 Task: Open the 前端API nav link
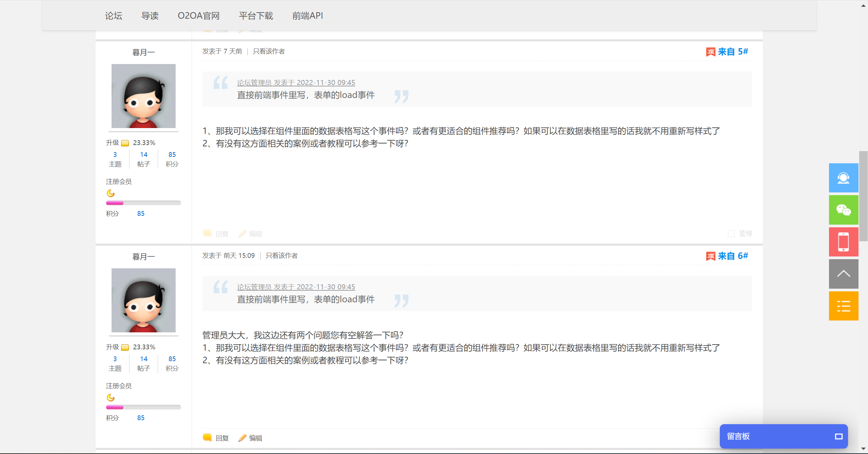[x=308, y=16]
